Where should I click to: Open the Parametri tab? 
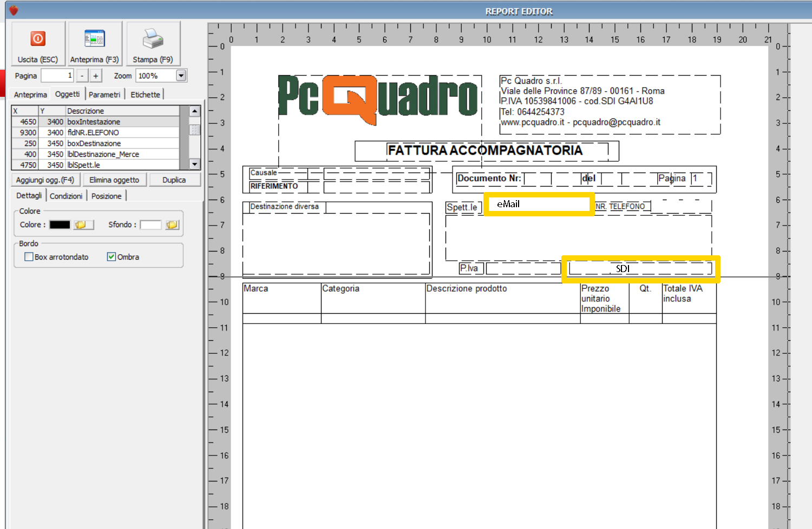(104, 95)
